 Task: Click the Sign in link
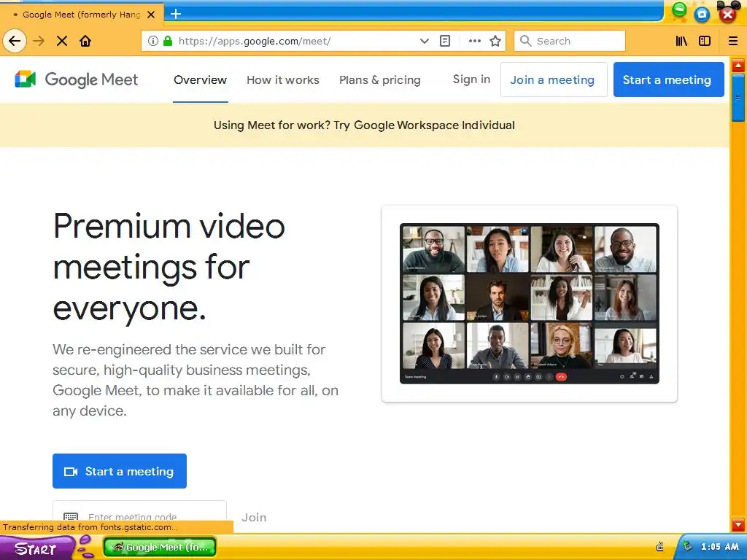coord(471,79)
